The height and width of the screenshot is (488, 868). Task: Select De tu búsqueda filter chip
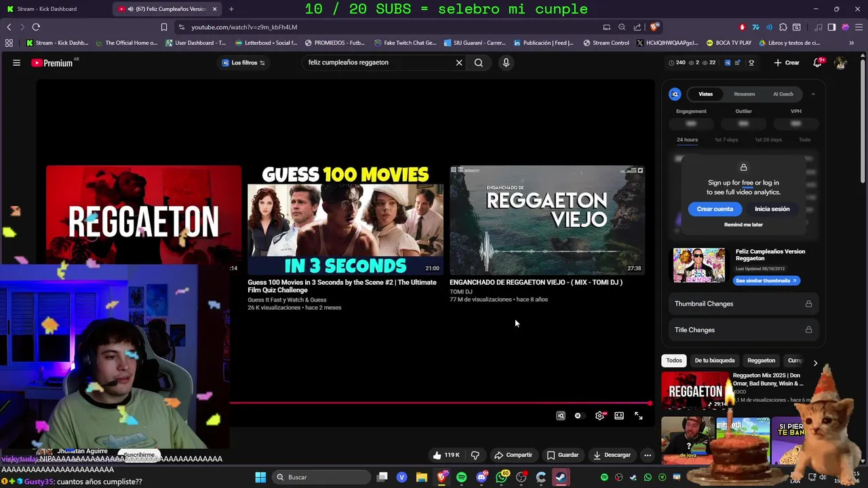pos(714,361)
